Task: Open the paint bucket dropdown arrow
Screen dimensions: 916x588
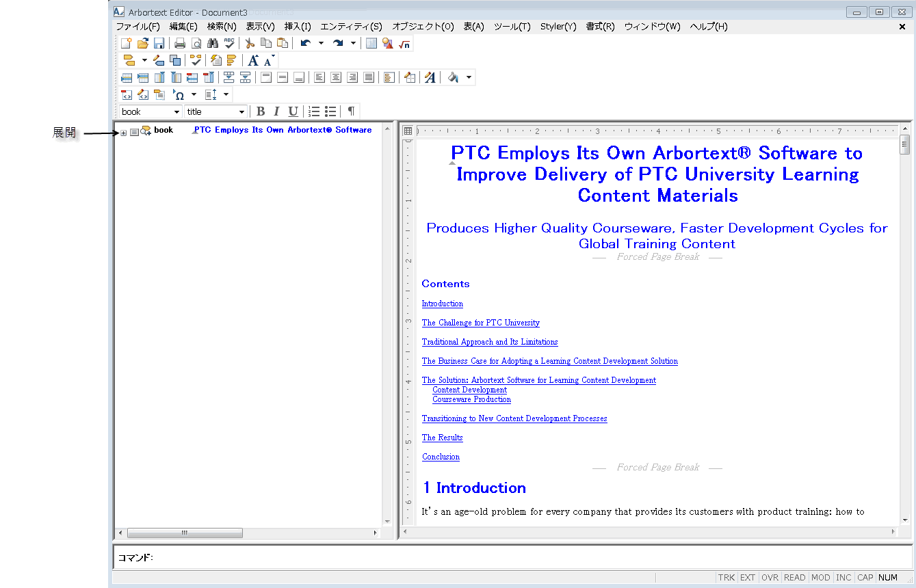Action: [x=469, y=77]
